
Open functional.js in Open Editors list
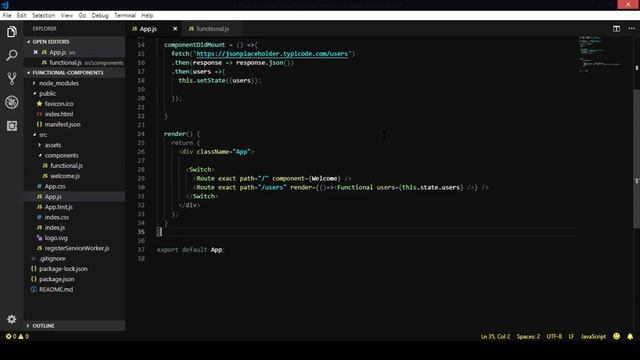(75, 62)
